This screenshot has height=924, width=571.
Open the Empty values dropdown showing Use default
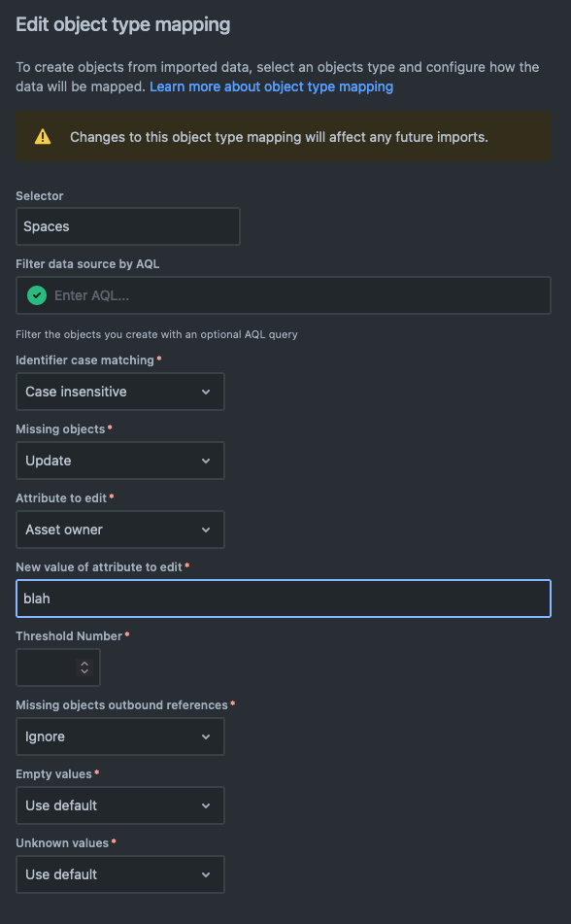pos(119,804)
